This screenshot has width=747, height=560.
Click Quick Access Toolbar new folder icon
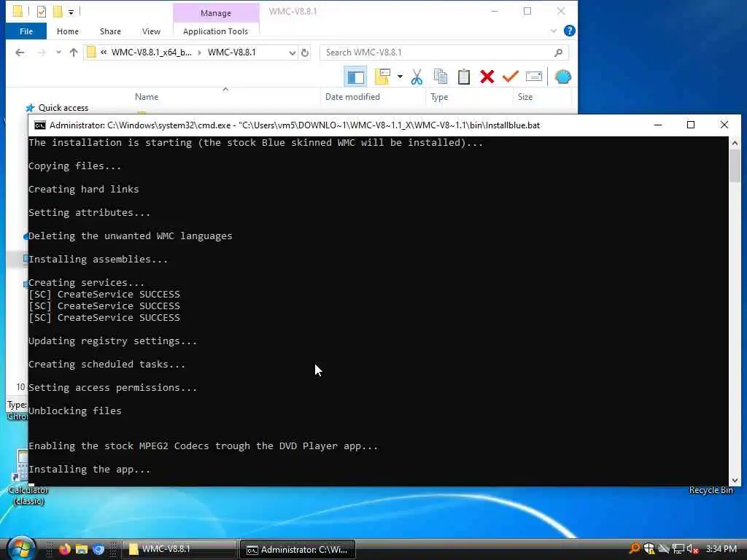tap(58, 12)
